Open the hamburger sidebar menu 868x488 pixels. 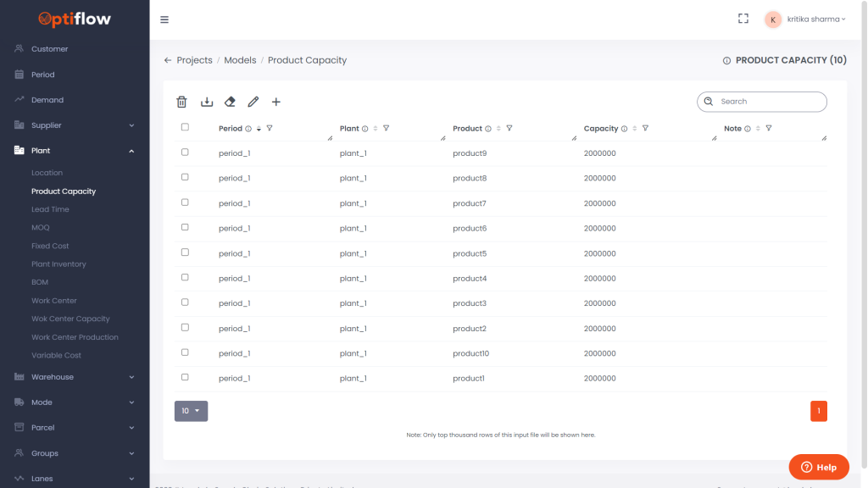coord(164,19)
